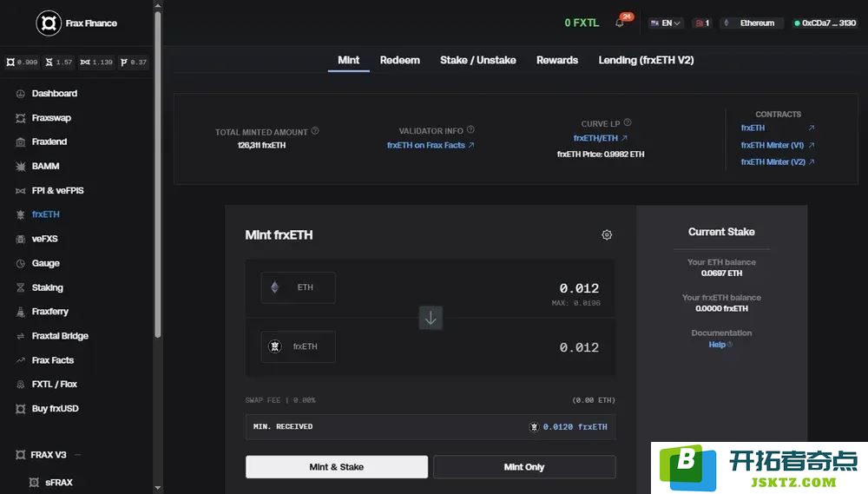The width and height of the screenshot is (868, 494).
Task: Click the Fraxferry sidebar icon
Action: click(x=21, y=312)
